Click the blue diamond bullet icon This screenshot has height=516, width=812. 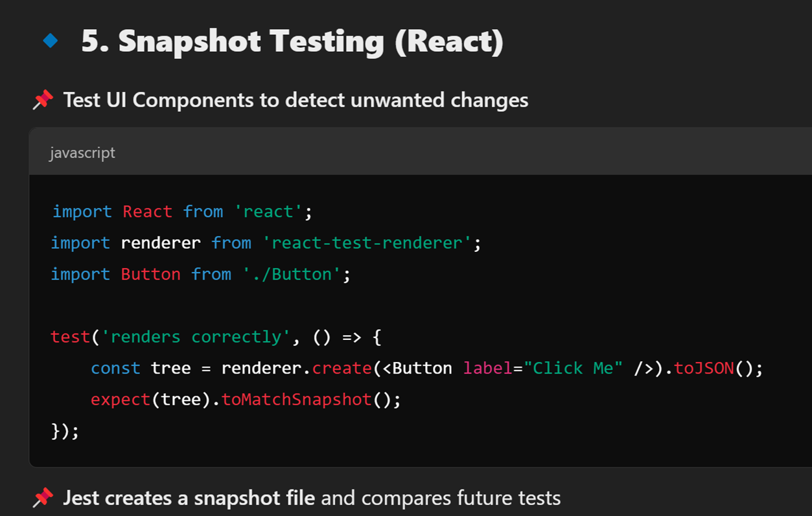pos(50,41)
